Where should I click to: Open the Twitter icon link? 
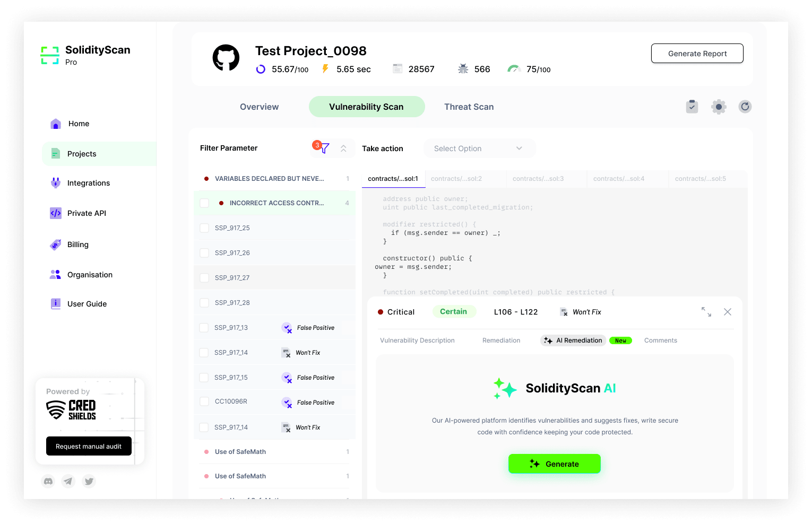pos(89,481)
